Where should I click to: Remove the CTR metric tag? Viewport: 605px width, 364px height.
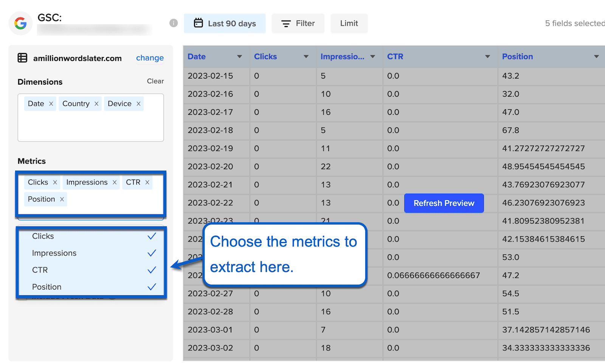click(x=147, y=182)
